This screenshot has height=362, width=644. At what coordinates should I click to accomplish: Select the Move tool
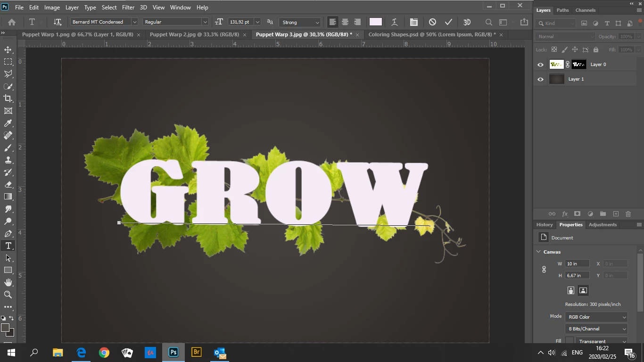(x=8, y=49)
